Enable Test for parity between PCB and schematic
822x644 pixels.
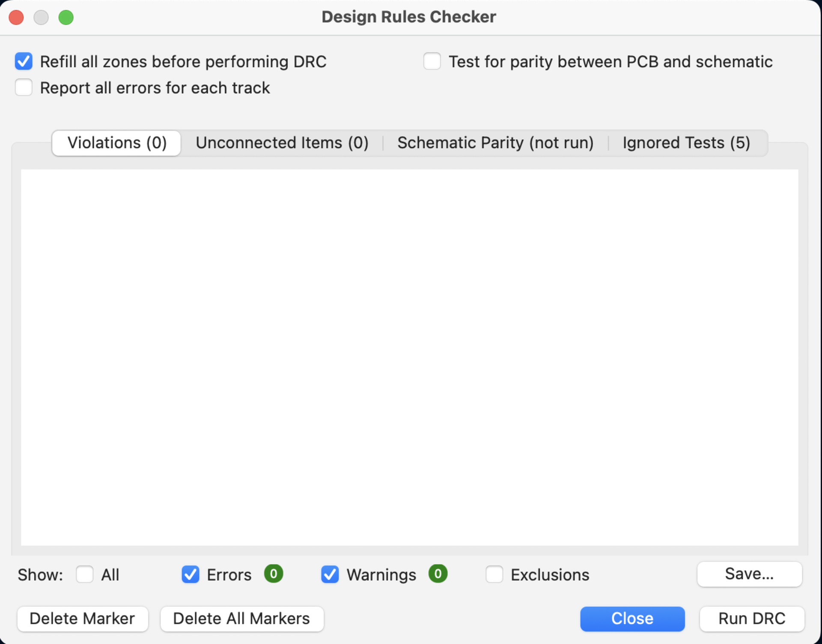[432, 61]
